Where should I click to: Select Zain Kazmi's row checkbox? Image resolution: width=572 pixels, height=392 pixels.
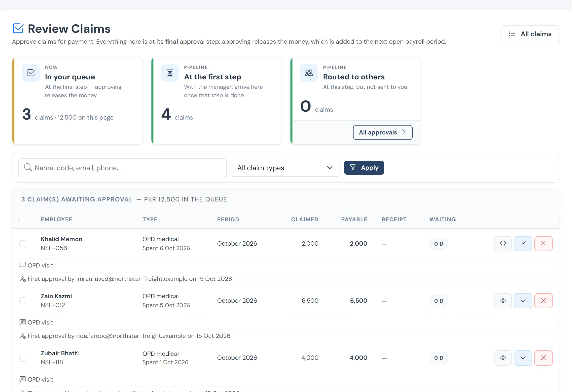[x=23, y=301]
